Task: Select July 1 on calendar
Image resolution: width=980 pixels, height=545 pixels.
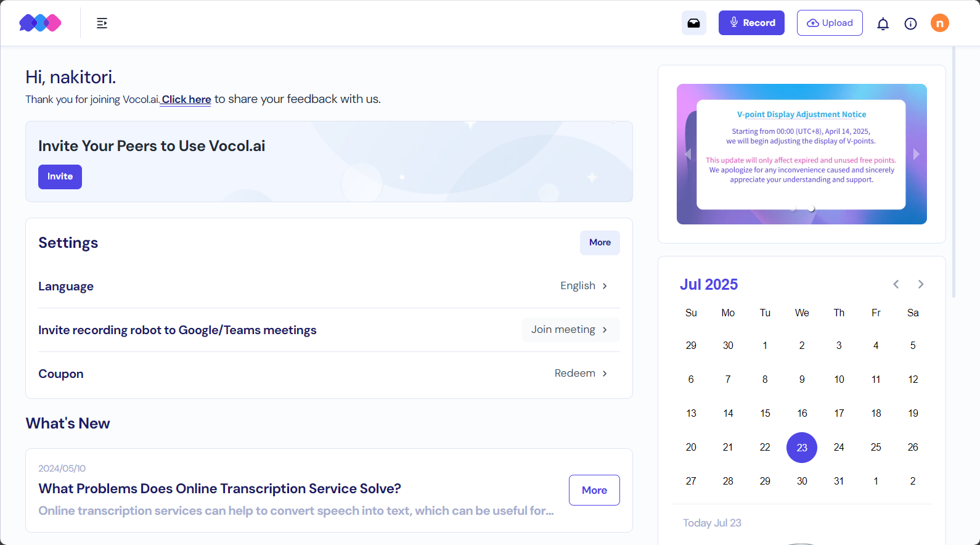Action: pos(765,346)
